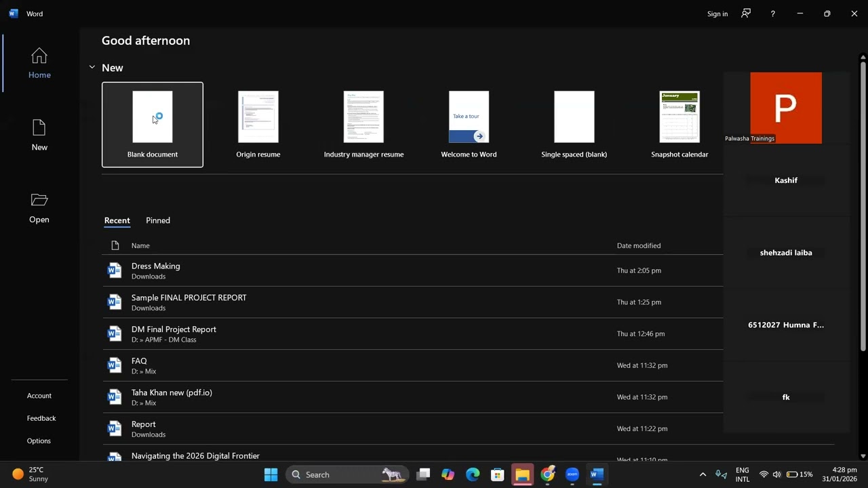Sort the list by Date modified column

coord(639,245)
